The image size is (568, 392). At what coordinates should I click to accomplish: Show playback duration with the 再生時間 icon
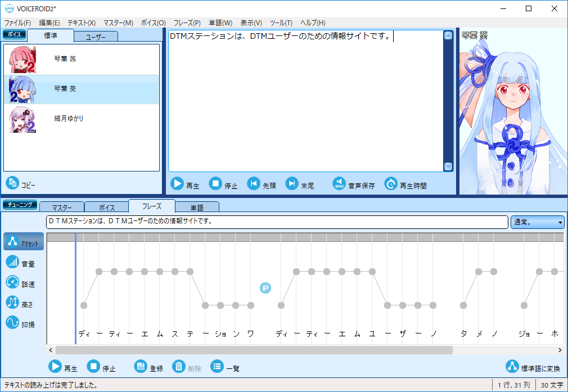pyautogui.click(x=391, y=184)
